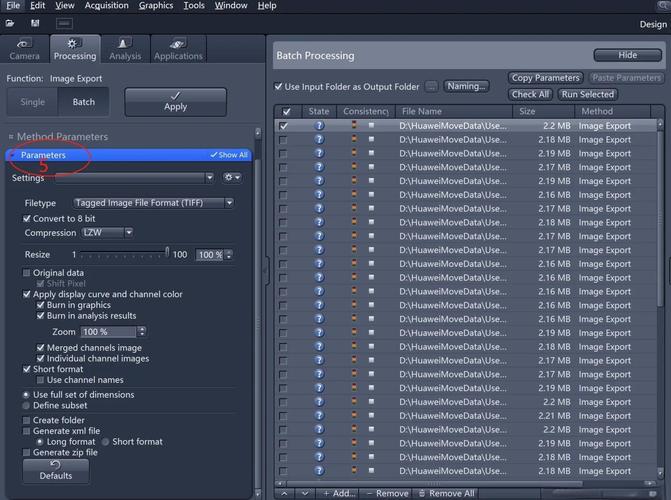
Task: Collapse the Parameters section
Action: click(x=12, y=155)
